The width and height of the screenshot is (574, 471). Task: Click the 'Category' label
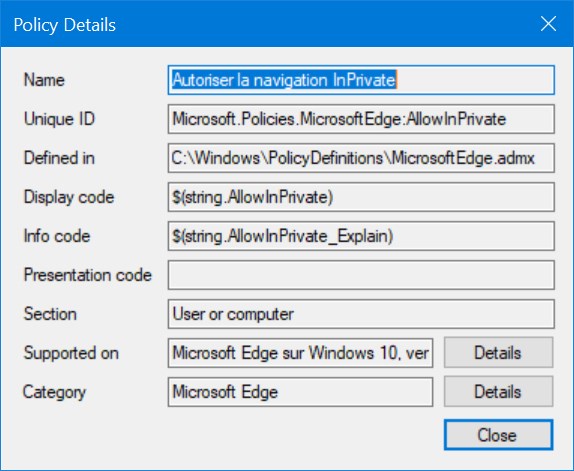tap(55, 393)
